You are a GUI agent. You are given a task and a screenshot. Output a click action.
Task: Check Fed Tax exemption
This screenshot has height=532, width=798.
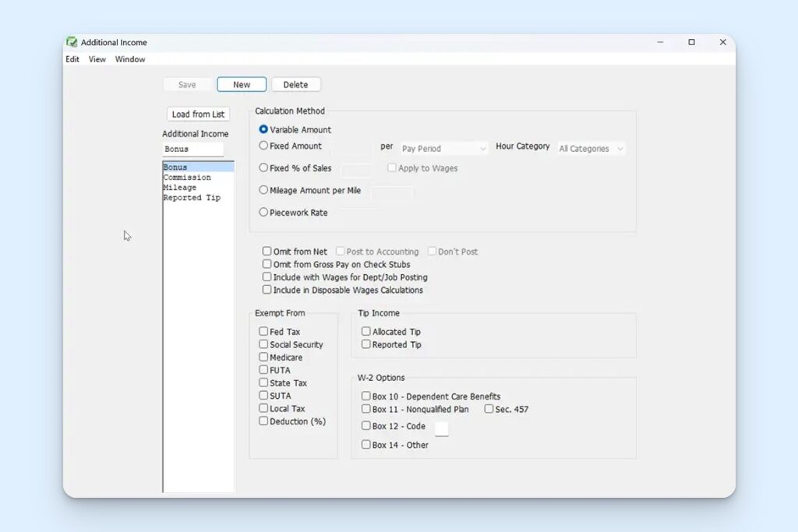click(x=263, y=331)
